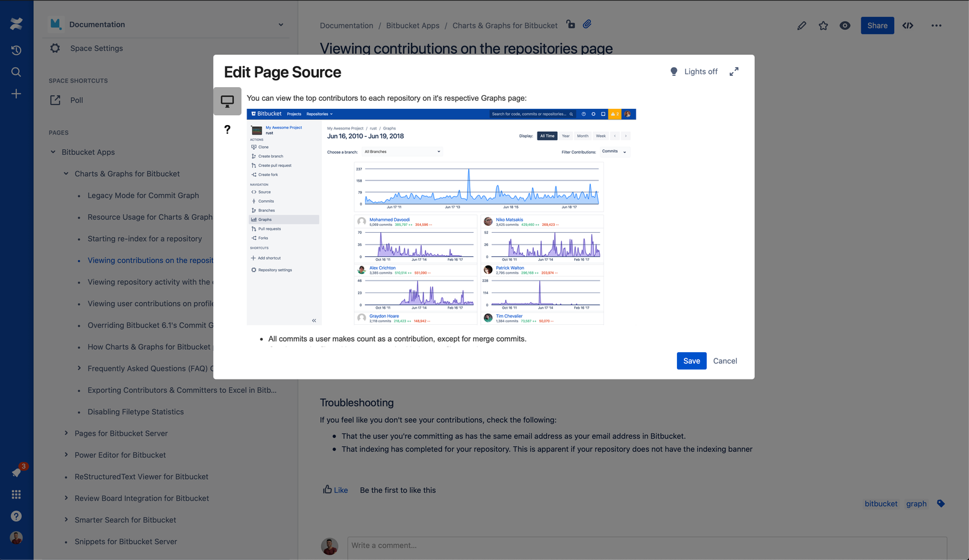Expand Review Board Integration for Bitbucket node
Screen dimensions: 969x560
(x=66, y=498)
